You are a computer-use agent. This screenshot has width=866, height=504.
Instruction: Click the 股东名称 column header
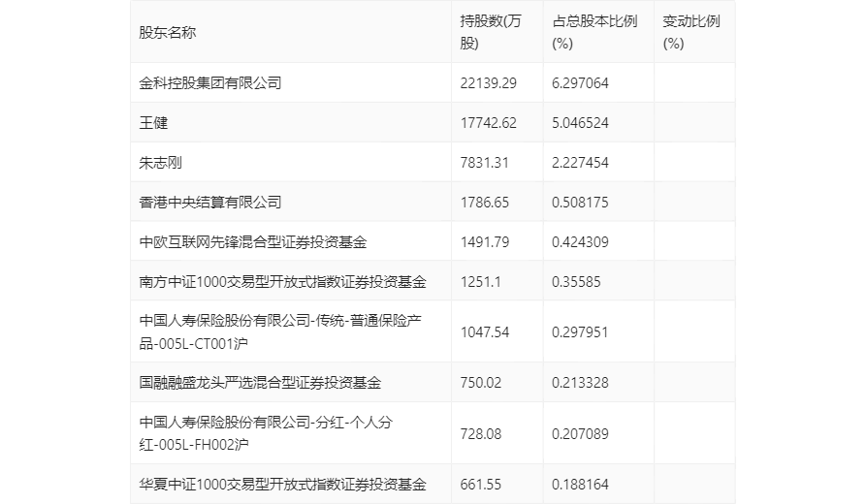coord(168,33)
